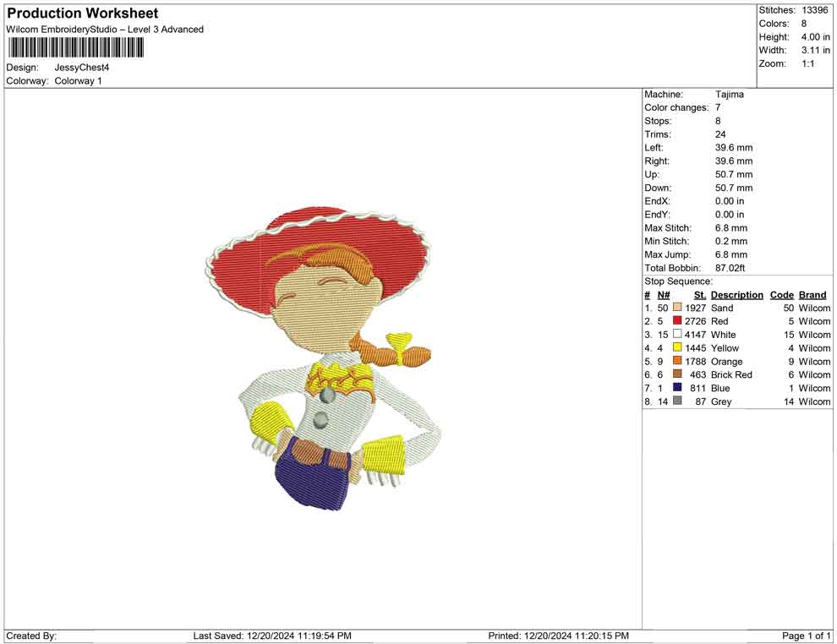Click the machine value 'Tajima'
Viewport: 837px width, 644px height.
(729, 95)
